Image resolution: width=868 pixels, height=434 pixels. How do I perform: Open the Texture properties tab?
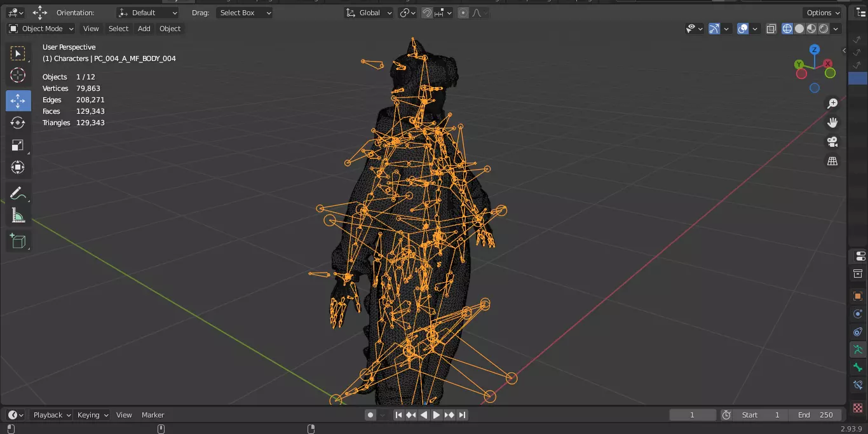tap(858, 407)
